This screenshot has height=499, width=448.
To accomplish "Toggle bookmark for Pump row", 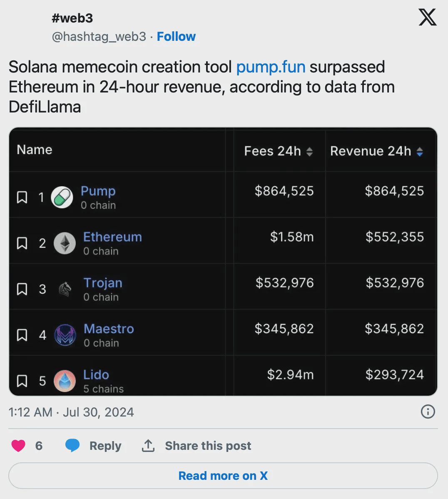I will coord(22,197).
